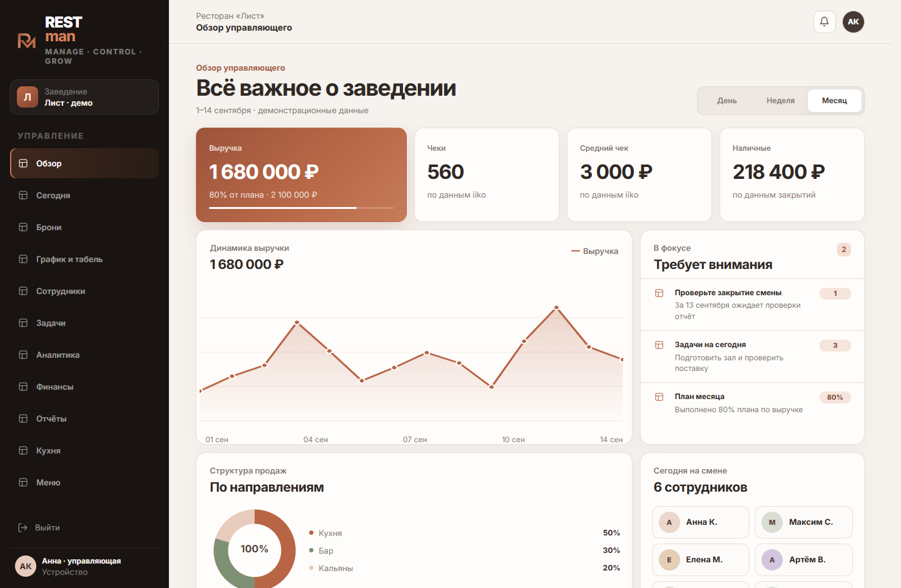Click the Сегодня sidebar icon
Screen dimensions: 901x588
(23, 195)
